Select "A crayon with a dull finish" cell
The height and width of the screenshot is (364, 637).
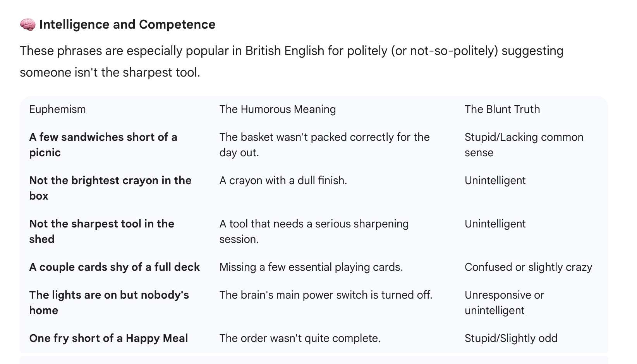coord(283,181)
